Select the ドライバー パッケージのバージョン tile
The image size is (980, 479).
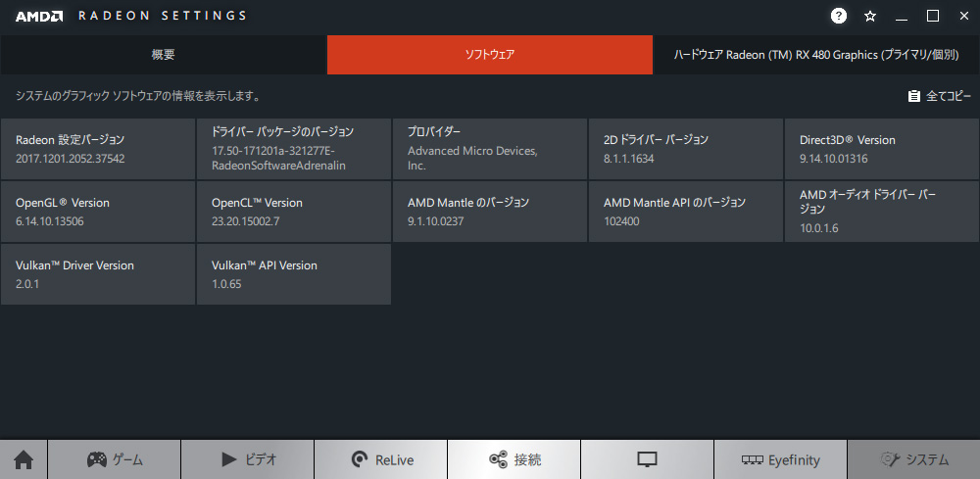coord(294,149)
